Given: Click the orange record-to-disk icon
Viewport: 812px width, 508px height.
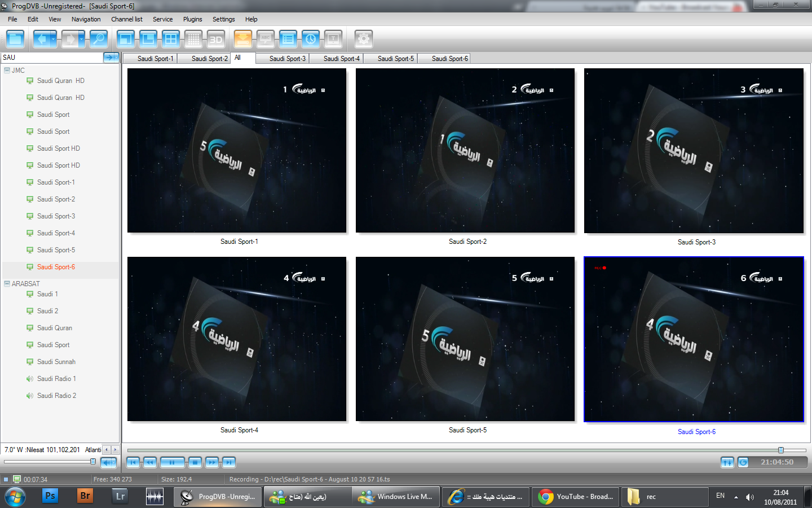Looking at the screenshot, I should (x=243, y=39).
